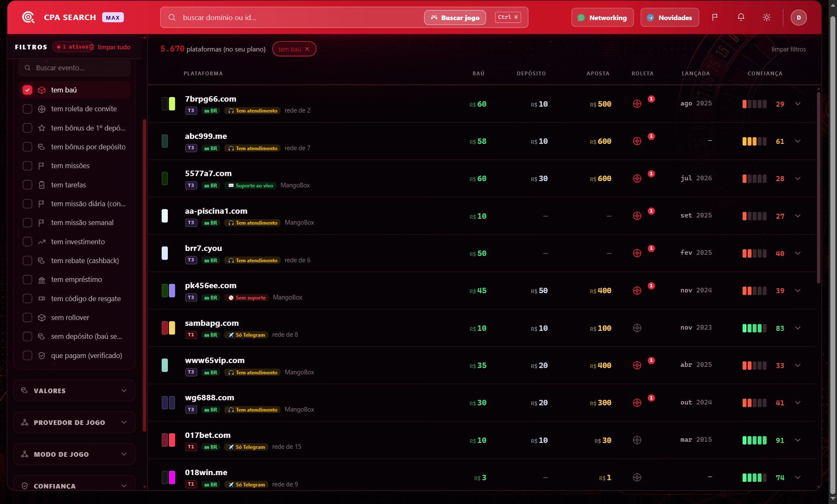Click roleta icon in wg6888.com row
Screen dimensions: 837x504
(x=637, y=403)
